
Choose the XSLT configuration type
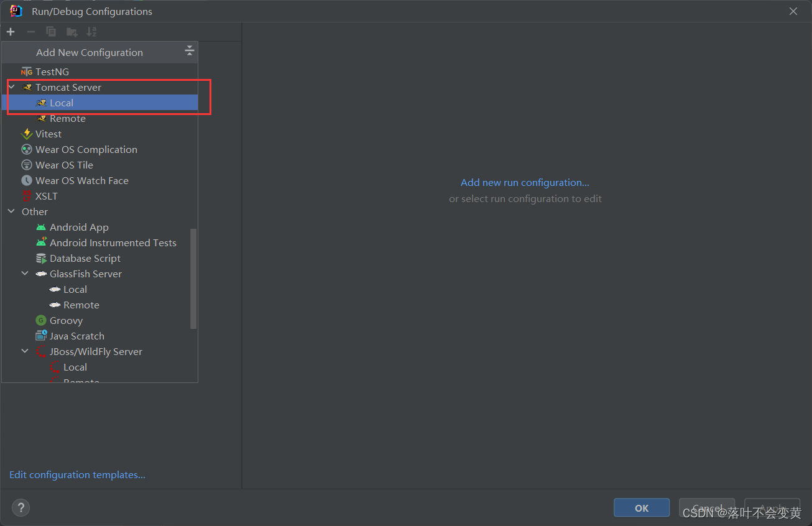(47, 196)
